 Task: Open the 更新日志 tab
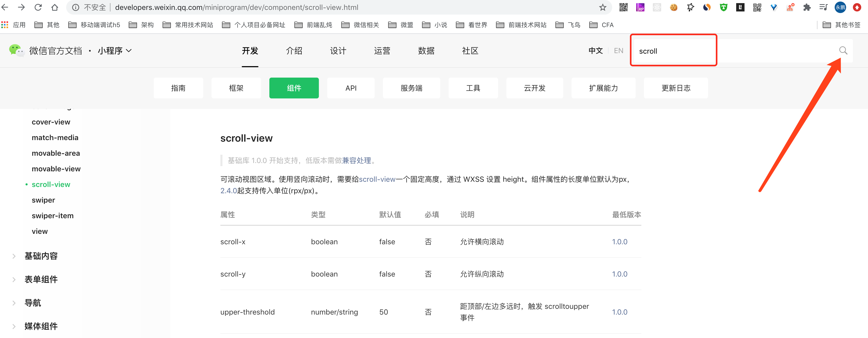[675, 88]
